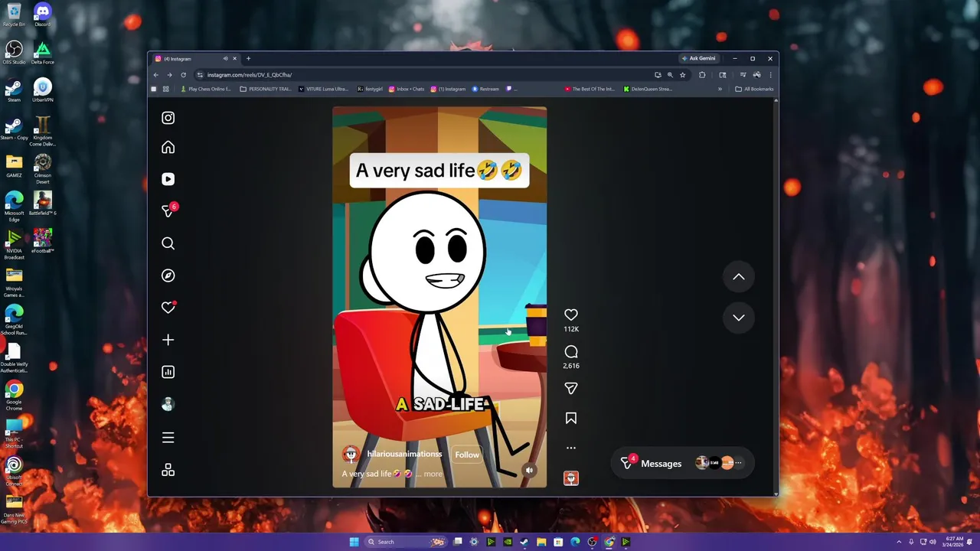Open hilariousanimationss avatar picture
The image size is (980, 551).
pyautogui.click(x=351, y=455)
